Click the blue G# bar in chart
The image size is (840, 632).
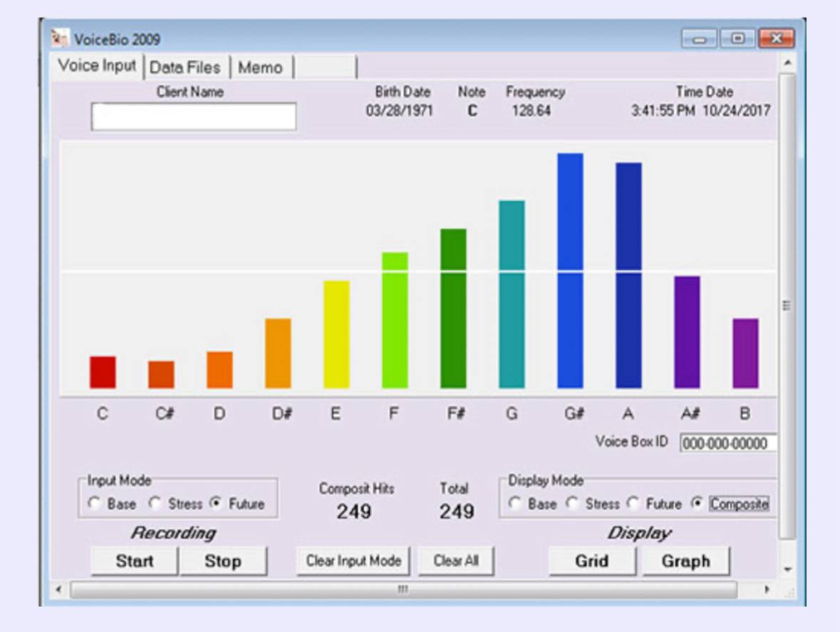[570, 271]
